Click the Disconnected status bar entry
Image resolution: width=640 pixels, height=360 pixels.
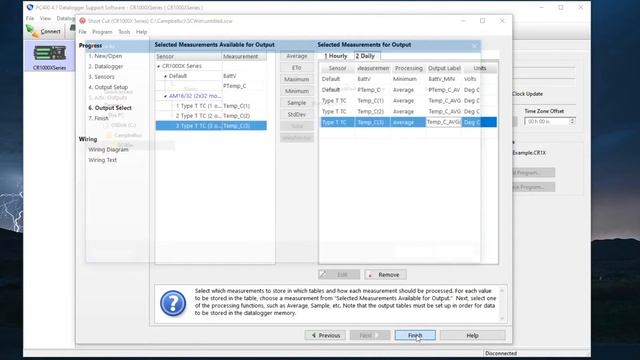(x=501, y=353)
